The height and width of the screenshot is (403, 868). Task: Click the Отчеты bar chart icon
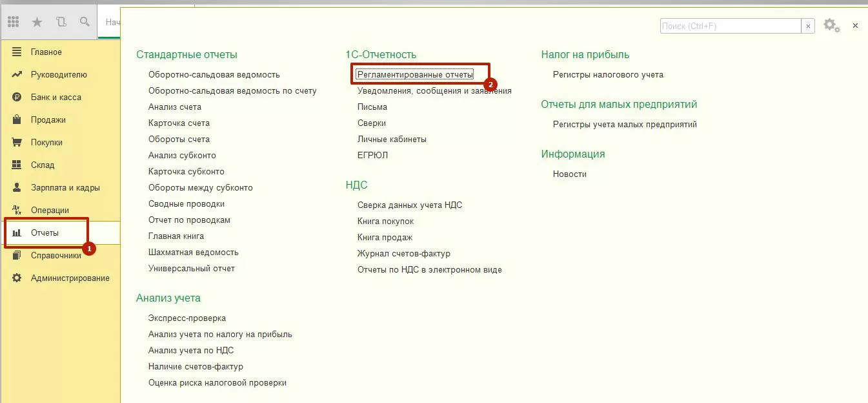[17, 232]
